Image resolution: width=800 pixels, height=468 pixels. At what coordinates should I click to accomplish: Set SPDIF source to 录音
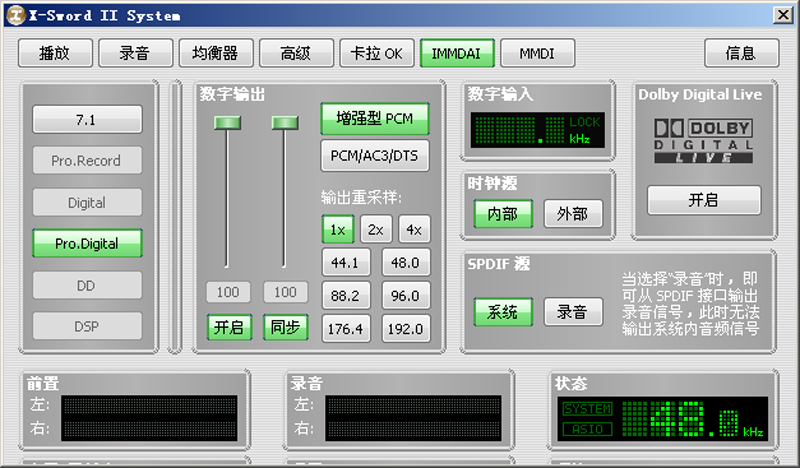point(572,312)
